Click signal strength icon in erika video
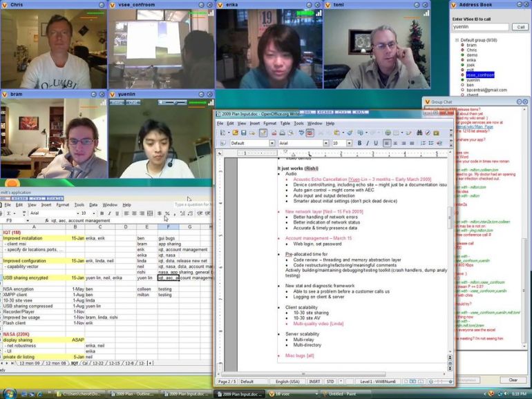Viewport: 532px width, 399px height. [x=319, y=13]
